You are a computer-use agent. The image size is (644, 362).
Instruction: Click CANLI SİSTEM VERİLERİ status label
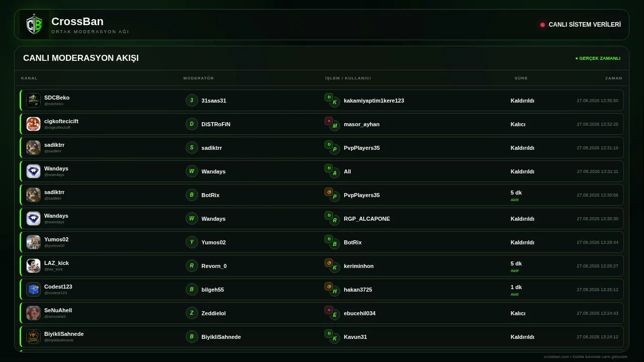point(585,25)
